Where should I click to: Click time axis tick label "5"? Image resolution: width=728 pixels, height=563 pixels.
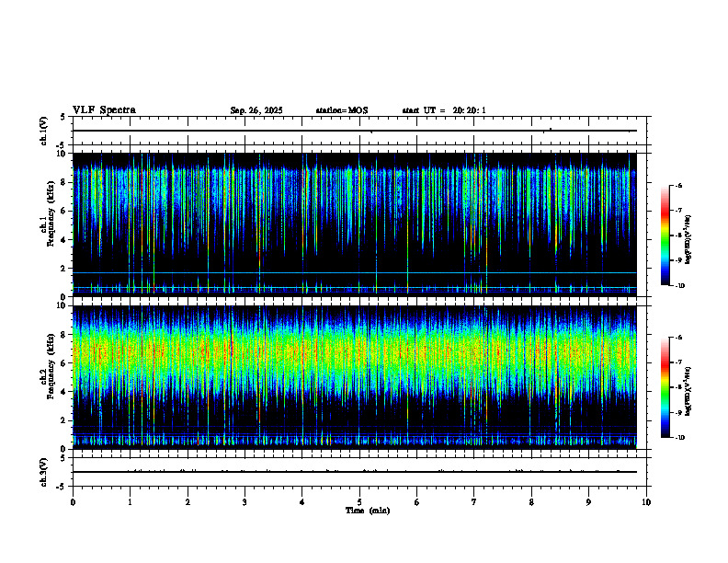click(x=359, y=502)
